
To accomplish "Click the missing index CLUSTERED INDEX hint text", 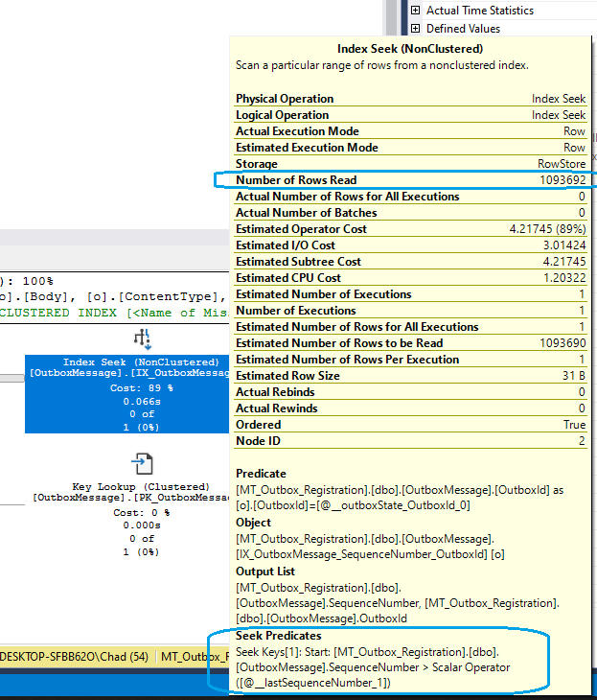I will (x=114, y=313).
